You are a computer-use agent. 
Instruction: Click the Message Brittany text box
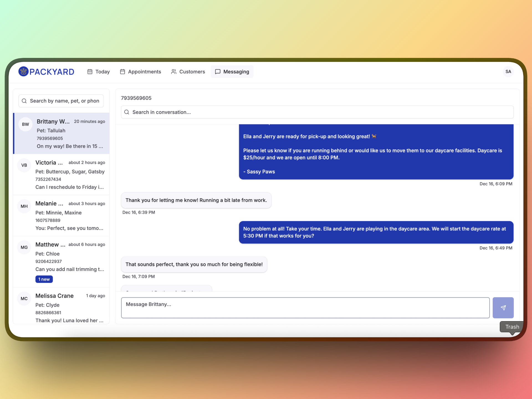point(305,308)
